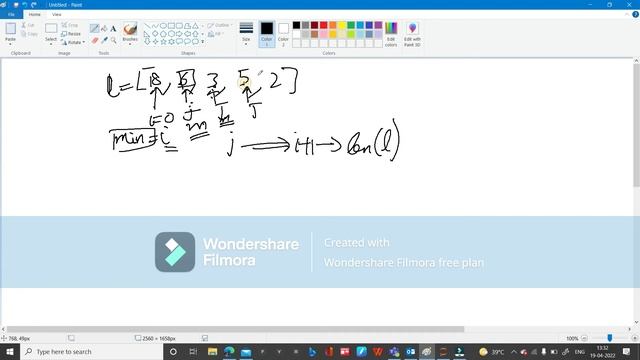
Task: Expand the Brushes dropdown arrow
Action: pyautogui.click(x=130, y=44)
